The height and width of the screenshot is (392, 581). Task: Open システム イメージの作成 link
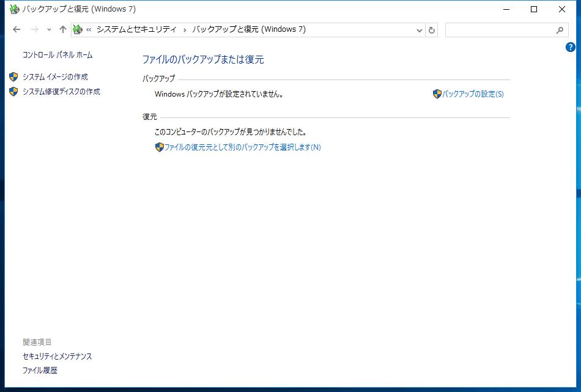[x=55, y=77]
